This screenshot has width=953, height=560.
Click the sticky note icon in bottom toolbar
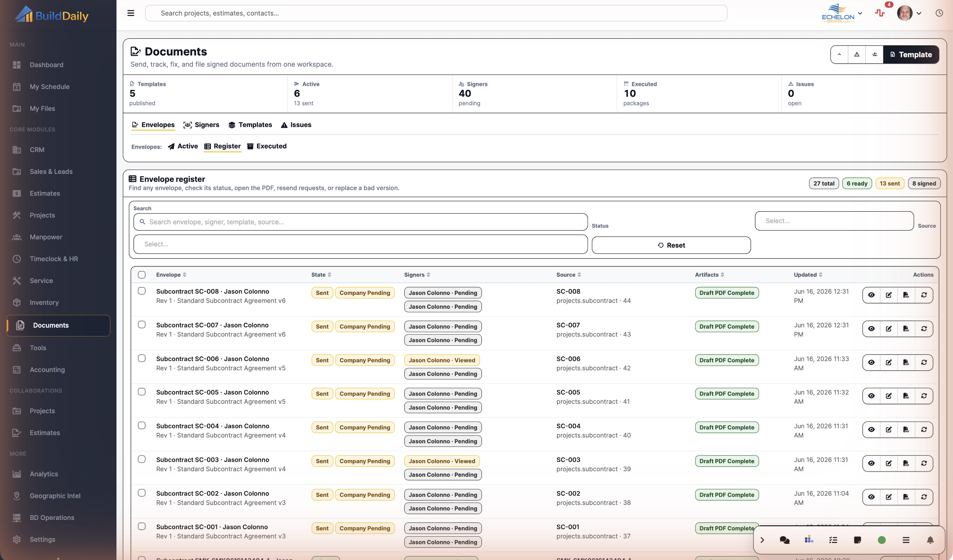[857, 540]
